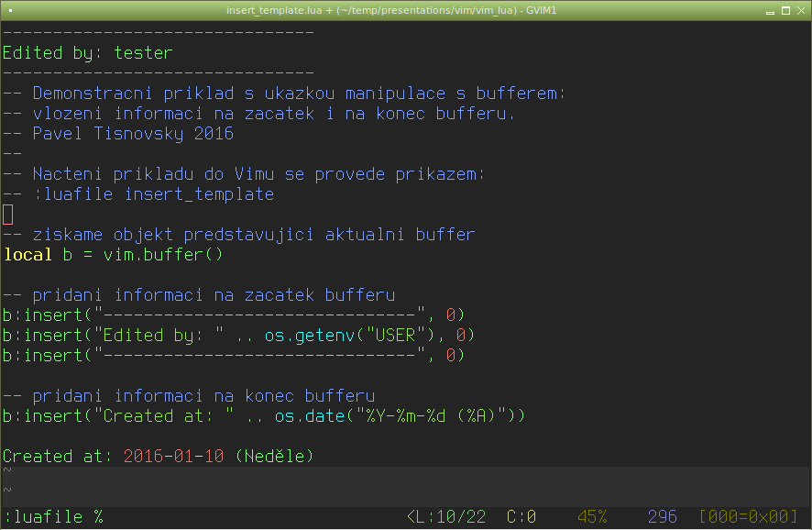
Task: Click on the 'Pavel Tisnovsky 2016' comment line
Action: point(118,134)
